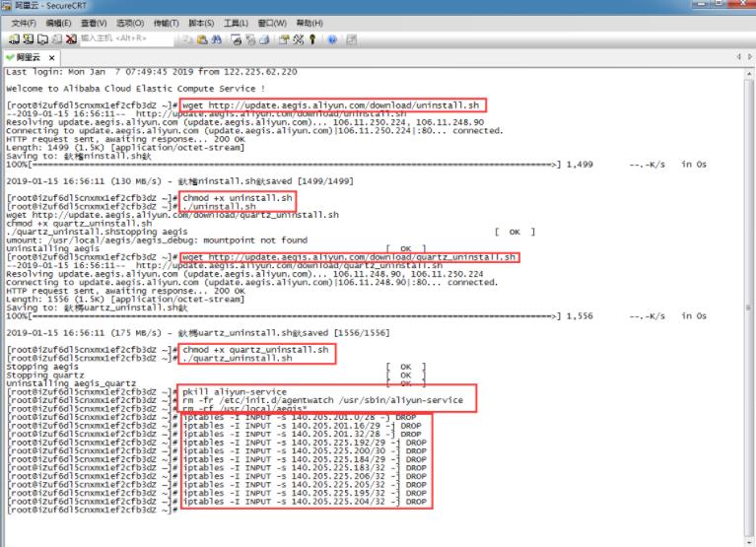Screen dimensions: 756x547
Task: Click the '1,499' download size value
Action: click(580, 165)
